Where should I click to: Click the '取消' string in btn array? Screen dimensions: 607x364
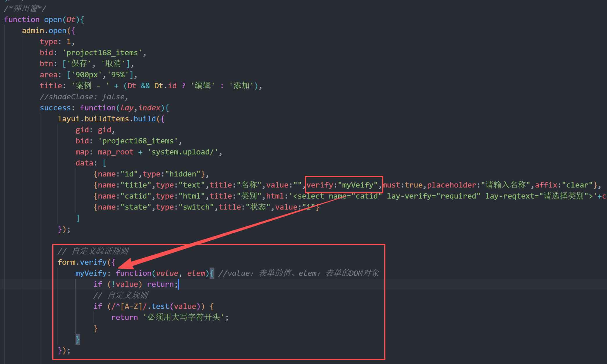[113, 64]
